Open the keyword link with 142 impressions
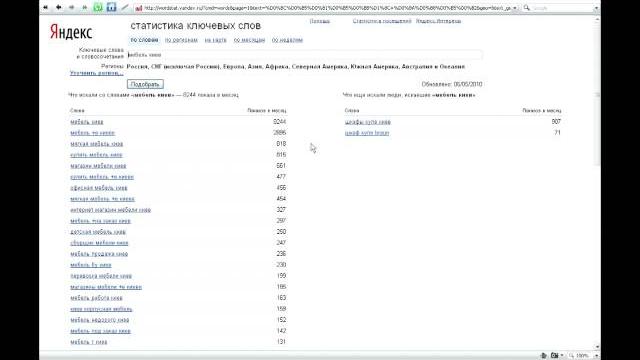This screenshot has height=360, width=640. [100, 331]
